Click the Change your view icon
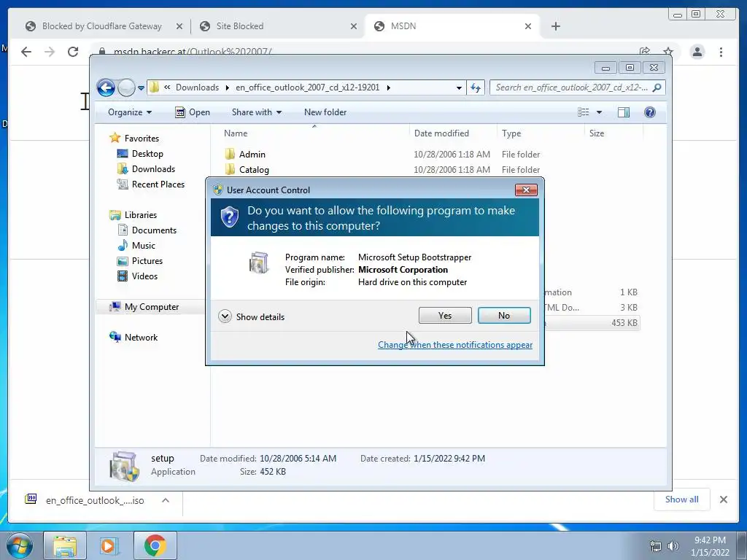Screen dimensions: 747x560 point(583,112)
